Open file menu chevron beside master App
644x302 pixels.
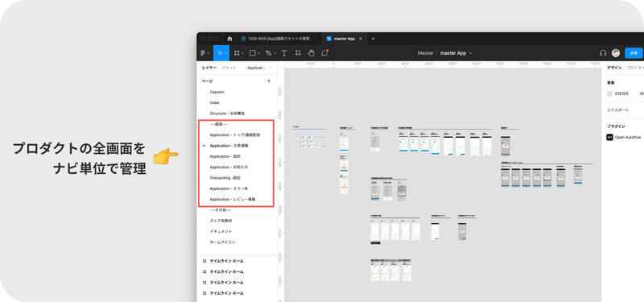coord(471,53)
